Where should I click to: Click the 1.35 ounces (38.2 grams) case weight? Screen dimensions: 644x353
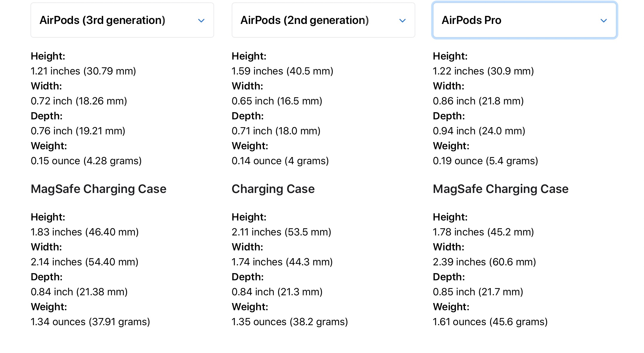click(x=289, y=322)
